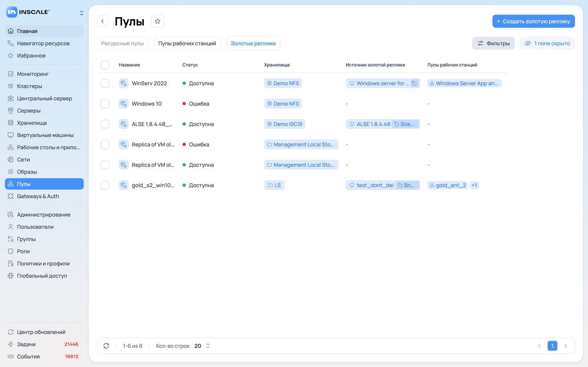Screen dimensions: 588x367
Task: Open Задачи with 21446 counter
Action: pos(44,344)
